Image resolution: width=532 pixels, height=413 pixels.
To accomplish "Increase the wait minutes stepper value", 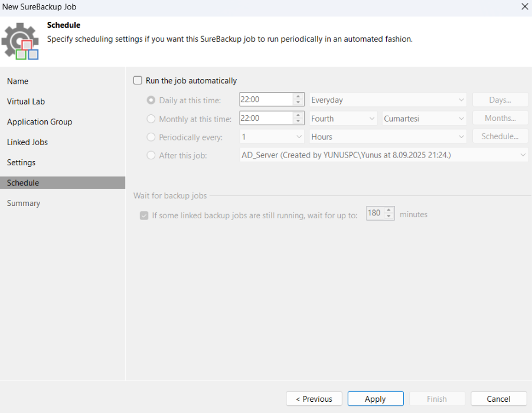I will point(389,211).
